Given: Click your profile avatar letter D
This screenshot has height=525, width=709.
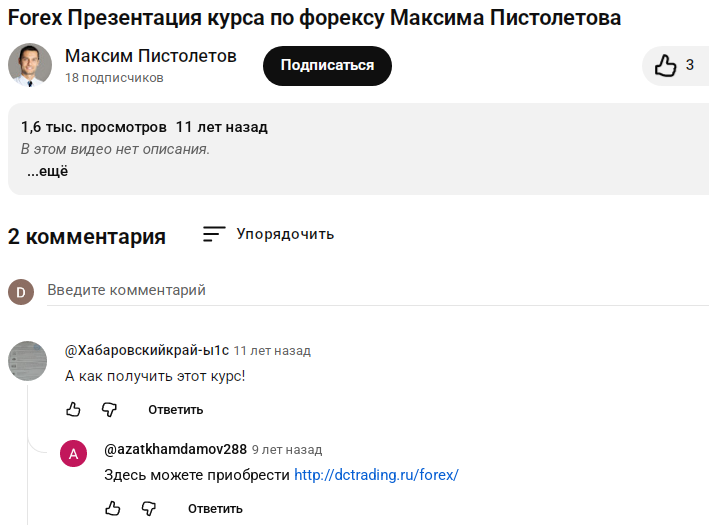Looking at the screenshot, I should (x=20, y=291).
